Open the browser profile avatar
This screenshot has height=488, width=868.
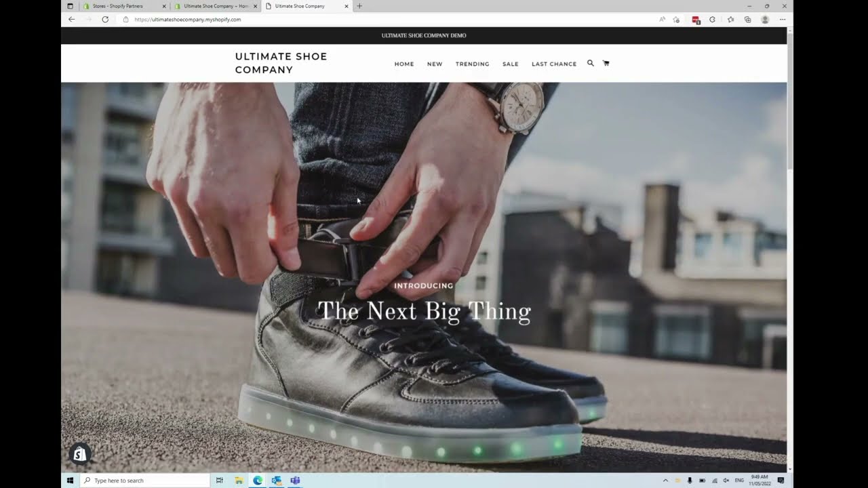(x=765, y=20)
